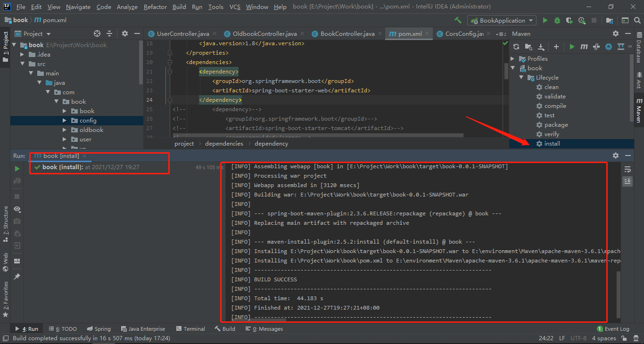Switch to BookController.java tab

pos(347,33)
